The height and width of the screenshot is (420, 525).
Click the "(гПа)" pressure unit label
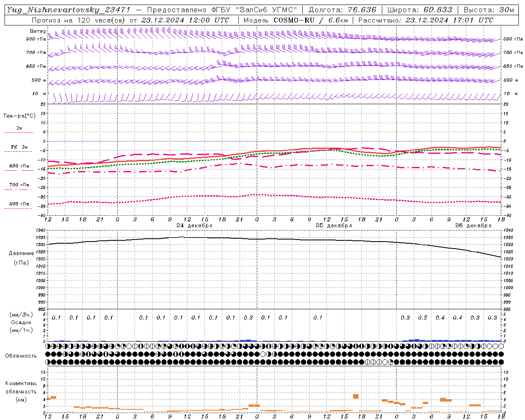point(21,262)
